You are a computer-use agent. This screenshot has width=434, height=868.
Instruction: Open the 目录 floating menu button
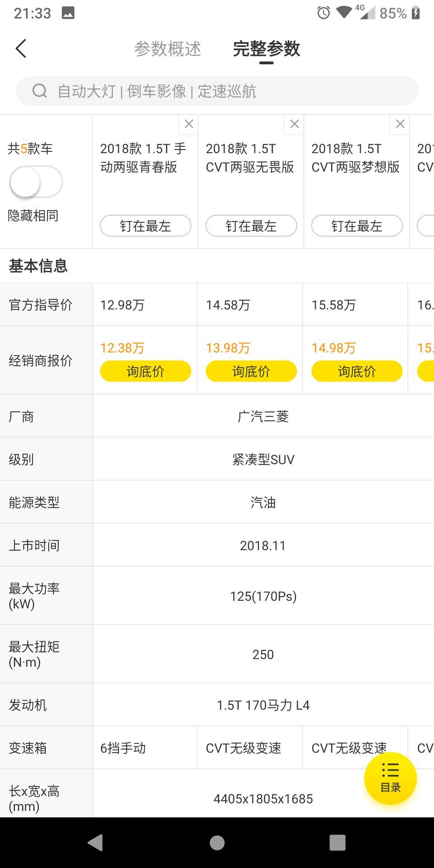click(391, 778)
